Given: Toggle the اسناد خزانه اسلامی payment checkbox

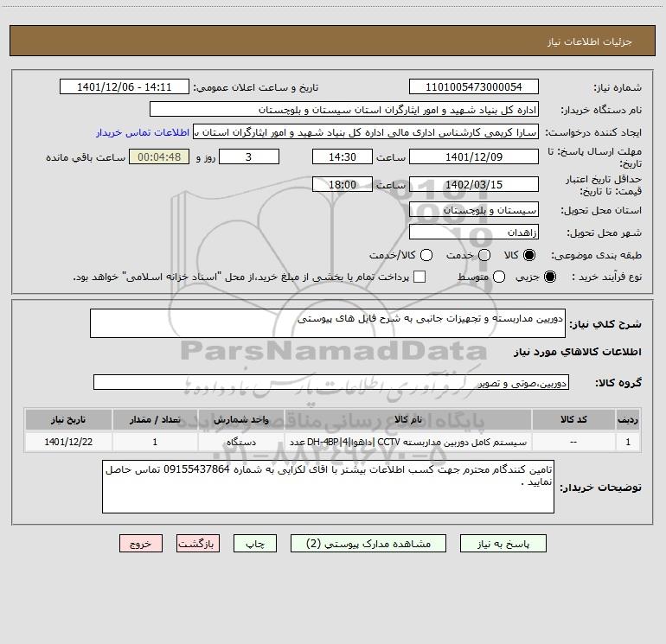Looking at the screenshot, I should [419, 277].
